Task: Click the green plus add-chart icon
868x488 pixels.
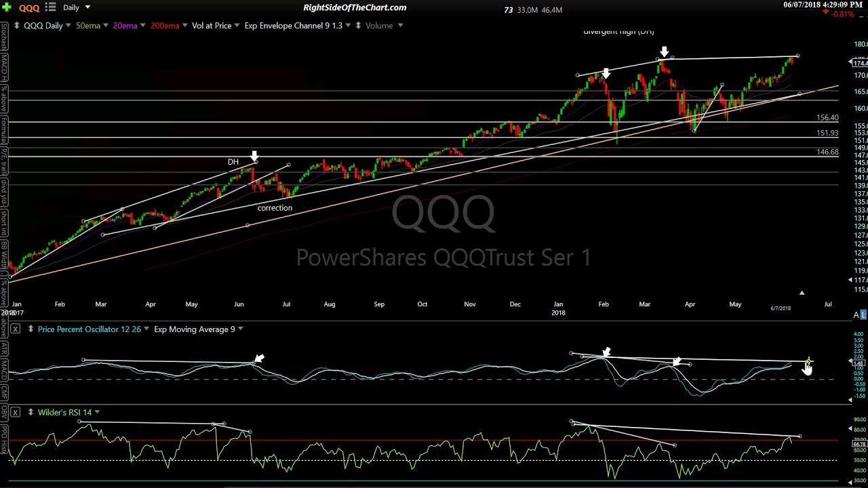Action: point(7,7)
